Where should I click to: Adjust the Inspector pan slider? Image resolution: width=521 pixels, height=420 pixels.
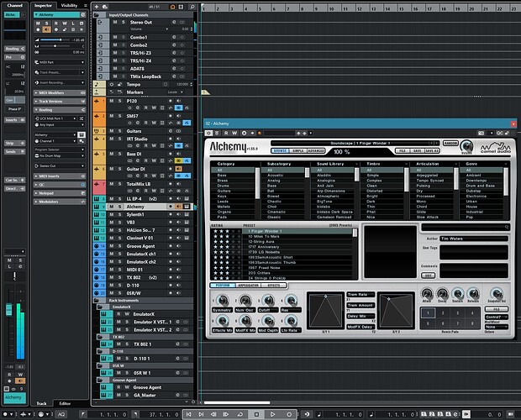pyautogui.click(x=55, y=46)
